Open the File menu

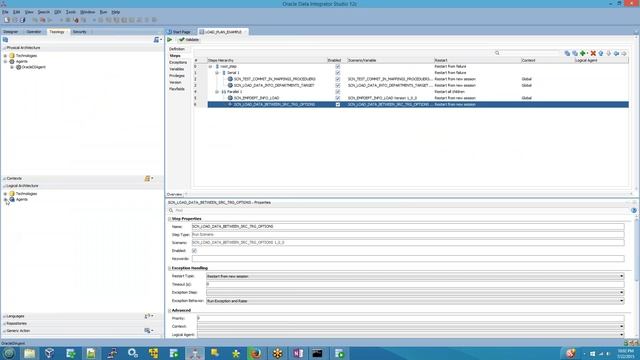click(x=5, y=12)
